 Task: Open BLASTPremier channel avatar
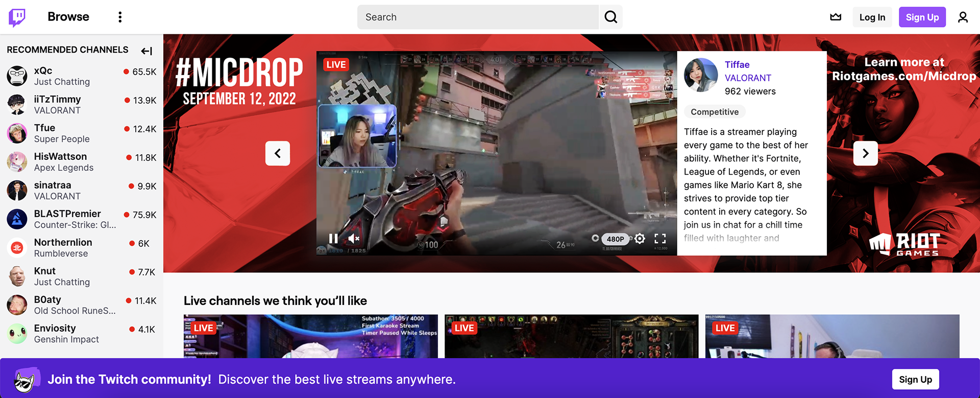[17, 219]
